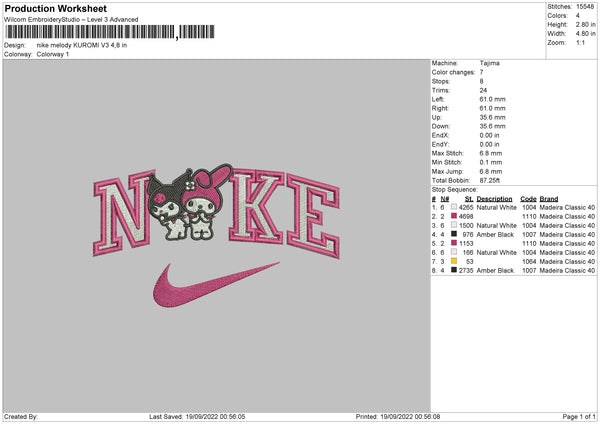Click the My Melody character in the design
This screenshot has height=424, width=600.
click(x=204, y=202)
